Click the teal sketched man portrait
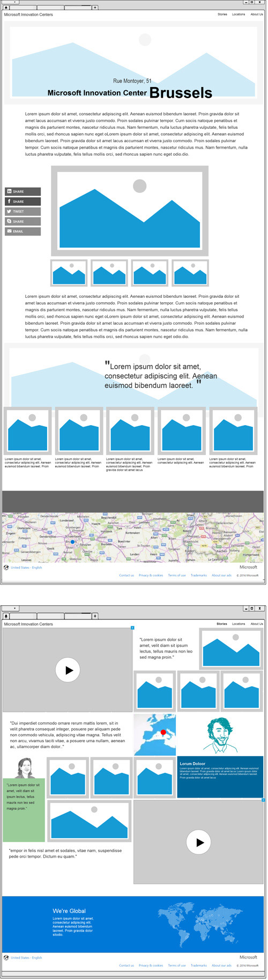 tap(220, 735)
